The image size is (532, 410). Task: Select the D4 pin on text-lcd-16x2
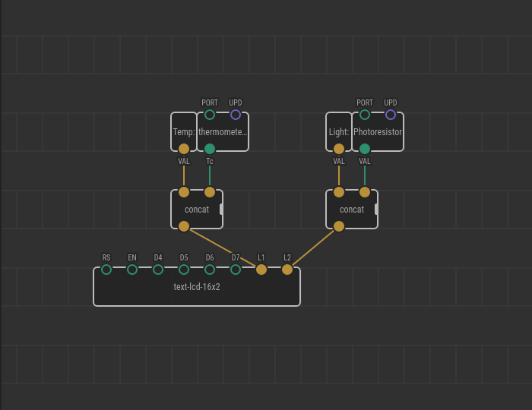pos(158,270)
